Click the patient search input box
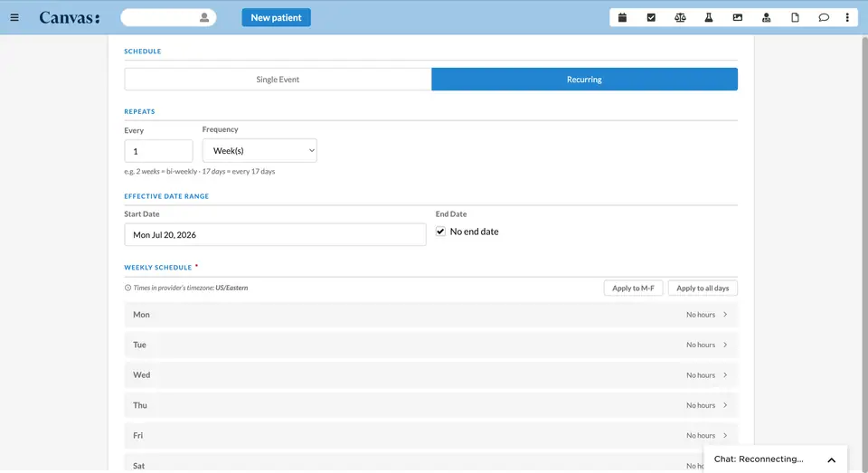Screen dimensions: 868x473 click(x=168, y=18)
